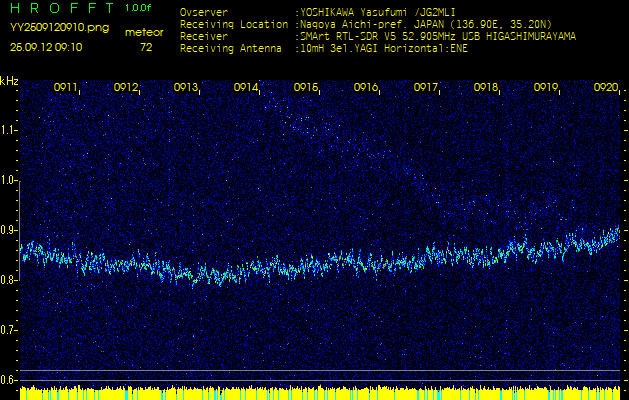The image size is (629, 400).
Task: Select the 1.0 kHz axis label
Action: 10,180
